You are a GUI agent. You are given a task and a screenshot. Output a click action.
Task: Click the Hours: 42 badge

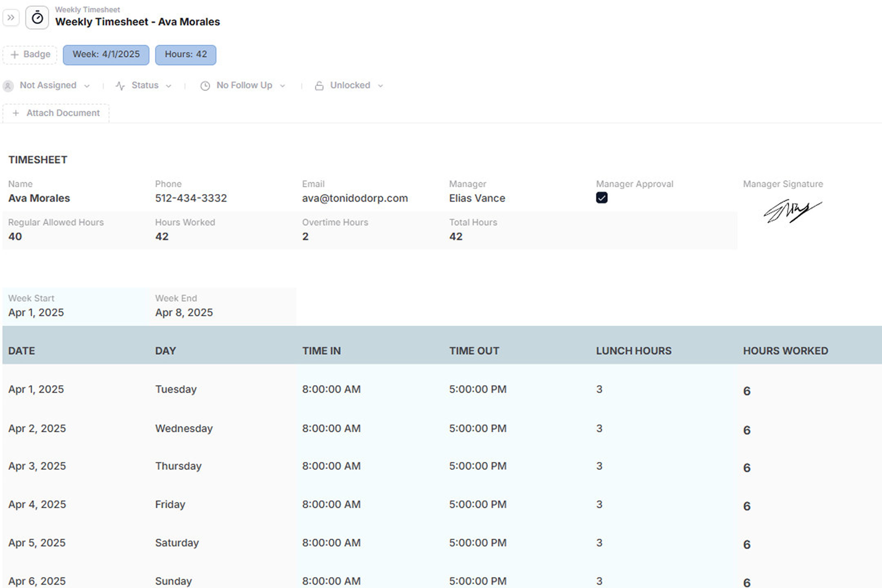pyautogui.click(x=186, y=55)
